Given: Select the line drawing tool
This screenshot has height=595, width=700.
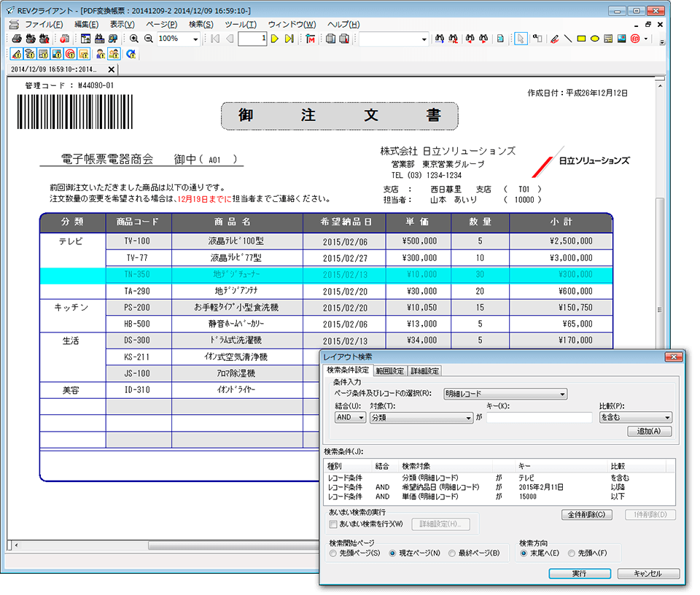Looking at the screenshot, I should click(568, 39).
